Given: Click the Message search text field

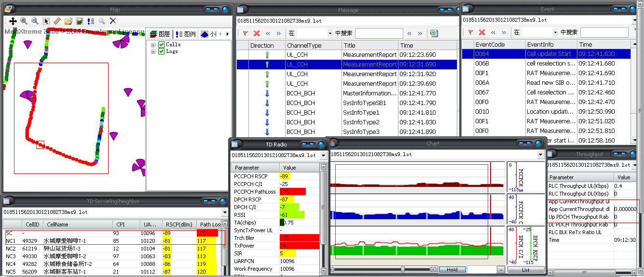Looking at the screenshot, I should tap(379, 33).
